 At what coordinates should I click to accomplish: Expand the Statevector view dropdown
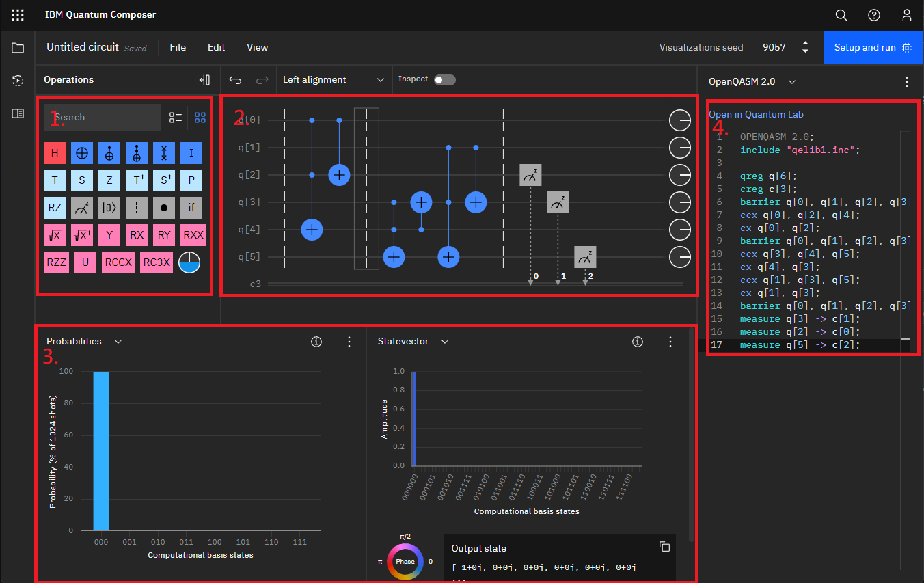point(413,342)
